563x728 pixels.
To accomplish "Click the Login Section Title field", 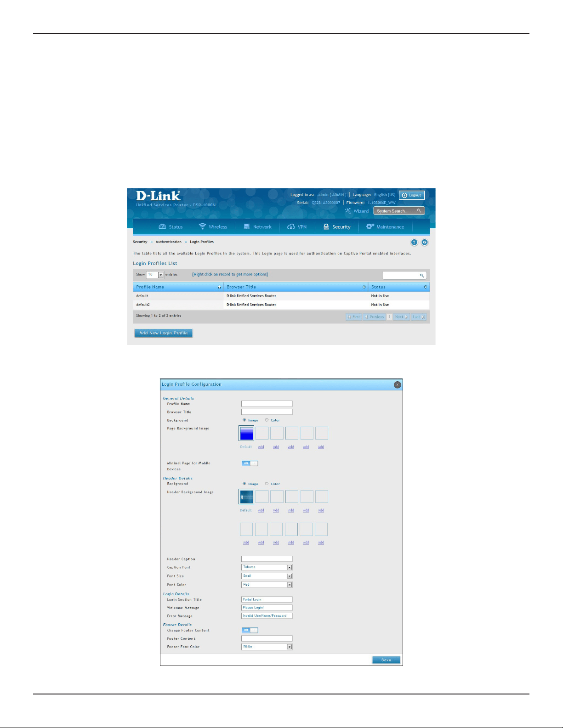I will coord(267,599).
